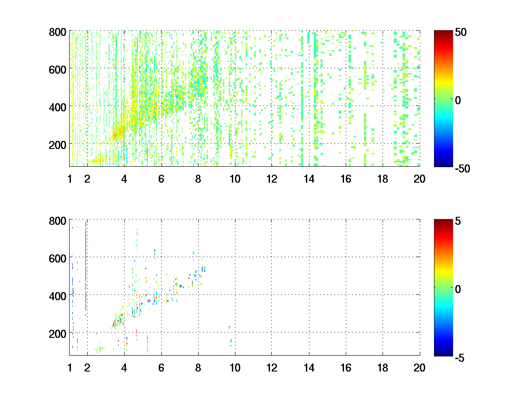Click the '400' y-axis label of bottom plot
The image size is (532, 399).
(x=58, y=296)
